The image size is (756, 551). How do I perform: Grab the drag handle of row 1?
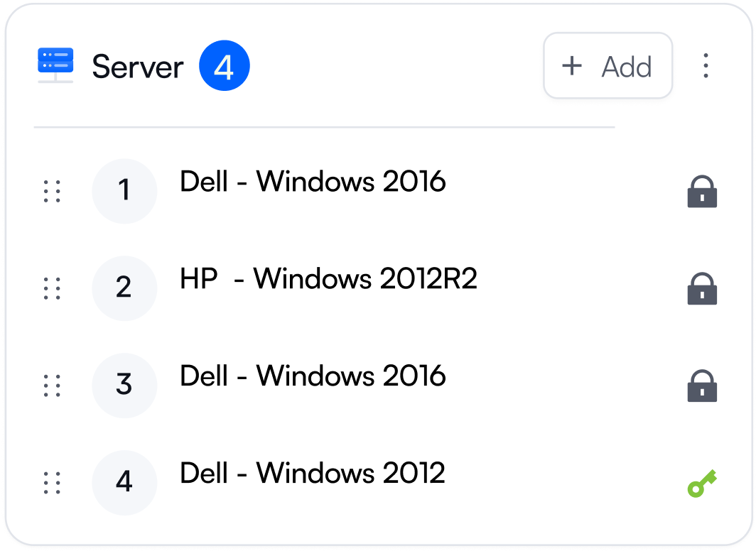(x=52, y=191)
